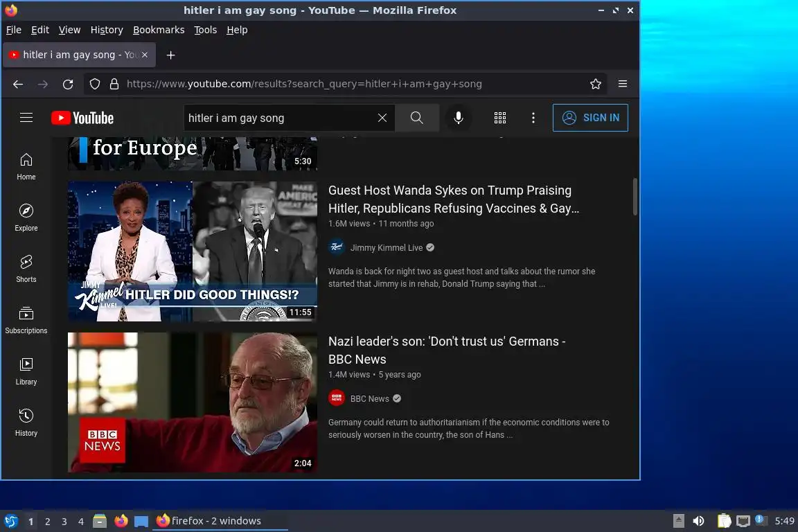The height and width of the screenshot is (532, 798).
Task: Open the volume control in the tray
Action: click(x=698, y=521)
